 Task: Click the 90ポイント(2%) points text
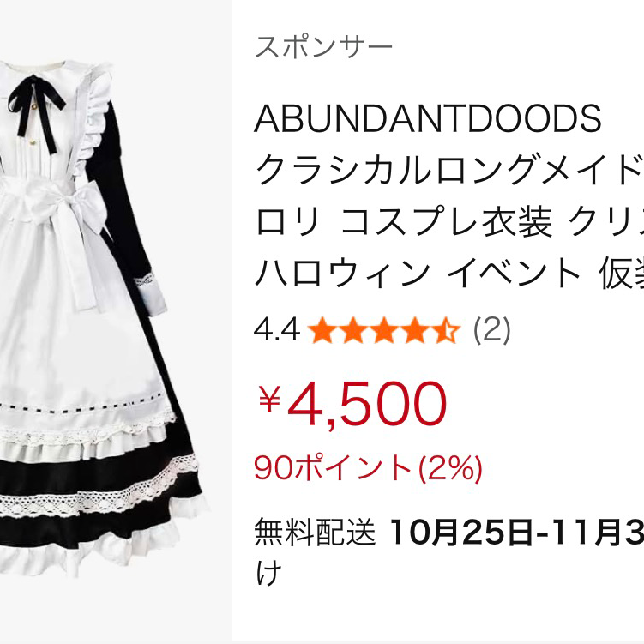tap(368, 468)
